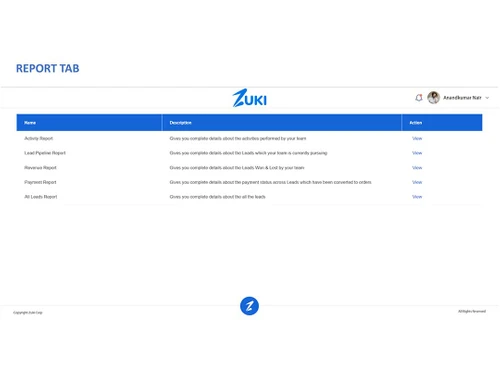Select the Lead Pipeline Report name cell
The width and height of the screenshot is (500, 375).
tap(45, 153)
